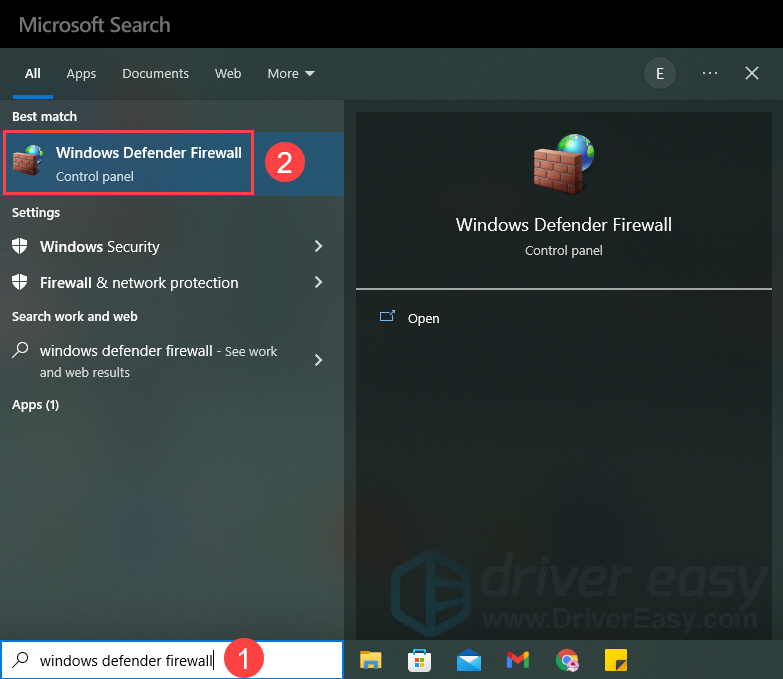Click the E user account avatar
783x679 pixels.
[659, 73]
